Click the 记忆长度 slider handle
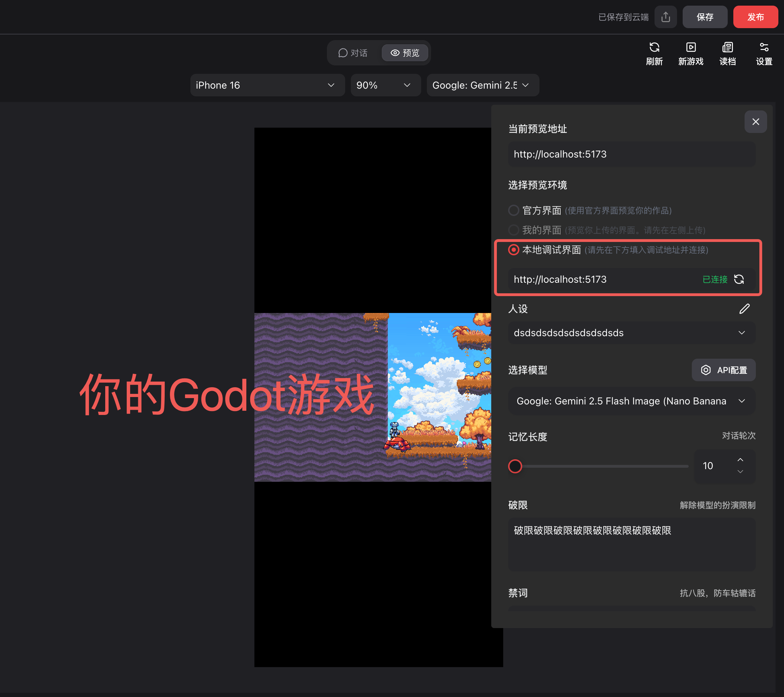784x697 pixels. 515,466
